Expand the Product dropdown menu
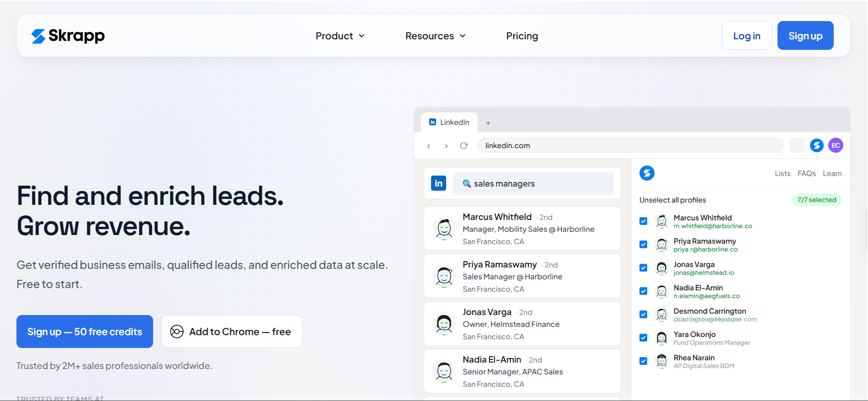868x401 pixels. (x=340, y=36)
